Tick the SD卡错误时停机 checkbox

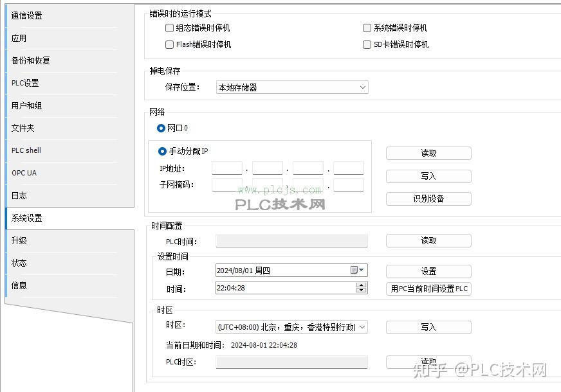pos(367,45)
